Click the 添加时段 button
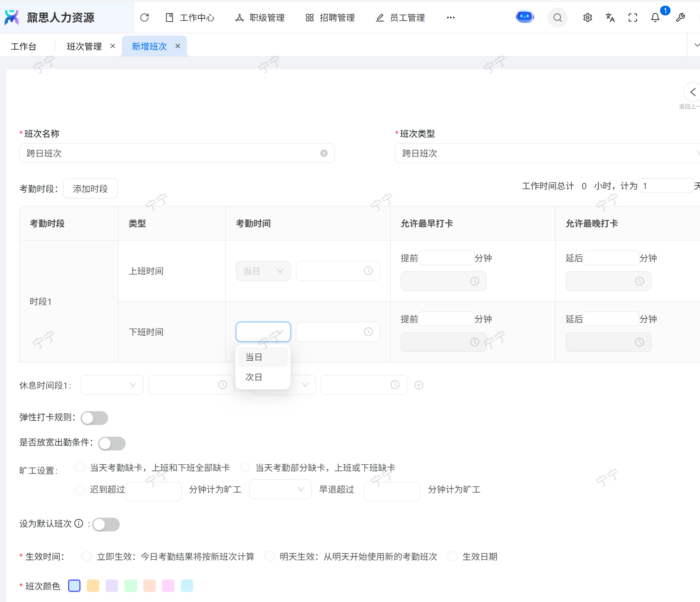Screen dimensions: 700x602 [x=90, y=189]
